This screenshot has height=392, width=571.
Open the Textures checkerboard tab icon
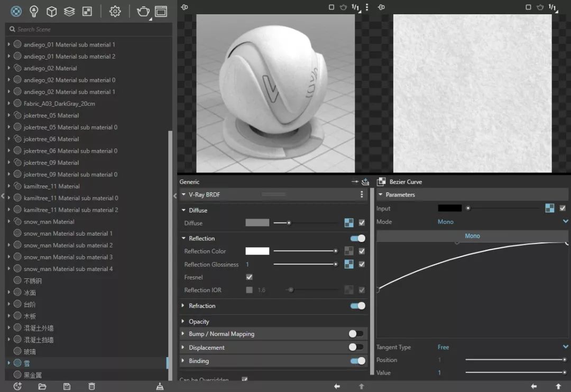coord(87,11)
